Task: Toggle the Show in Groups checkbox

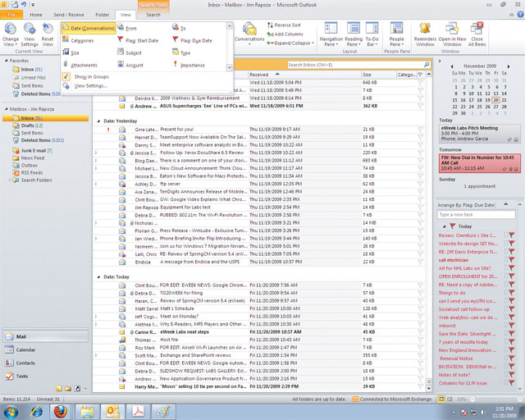Action: click(x=66, y=76)
